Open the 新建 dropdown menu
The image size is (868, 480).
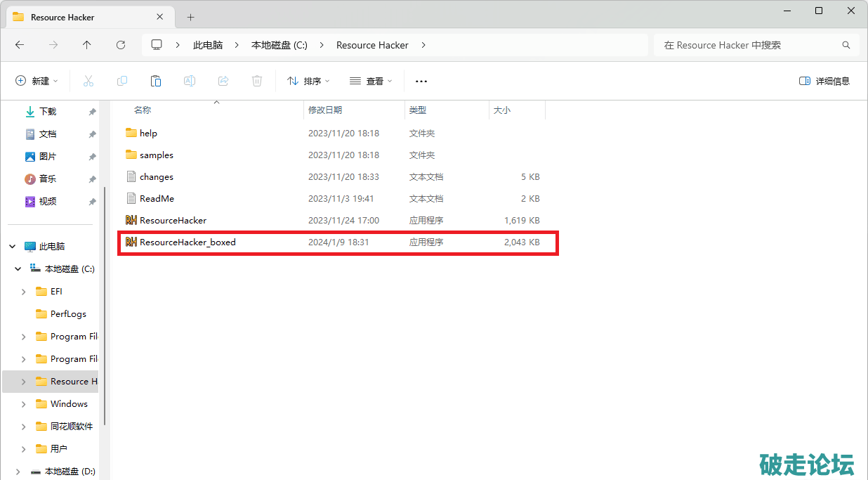(37, 82)
